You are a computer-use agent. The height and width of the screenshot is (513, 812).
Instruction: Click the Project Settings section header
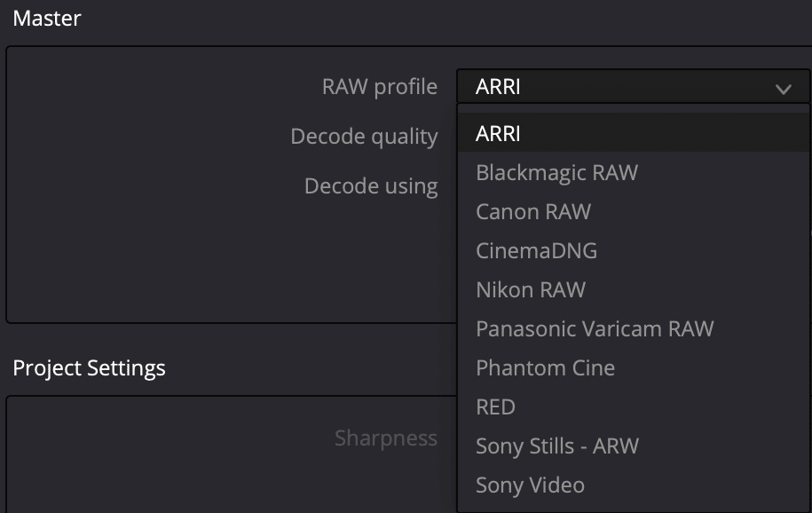coord(88,367)
